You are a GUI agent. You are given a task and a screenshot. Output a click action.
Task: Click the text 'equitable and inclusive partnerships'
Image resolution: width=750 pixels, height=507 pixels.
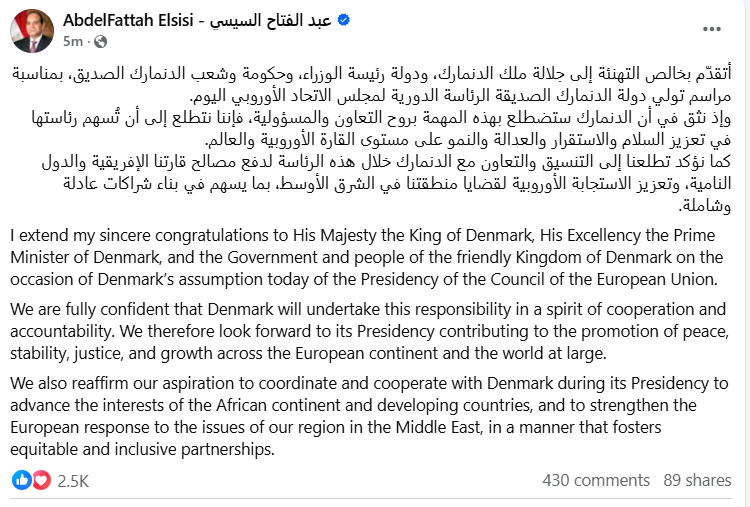[x=142, y=450]
